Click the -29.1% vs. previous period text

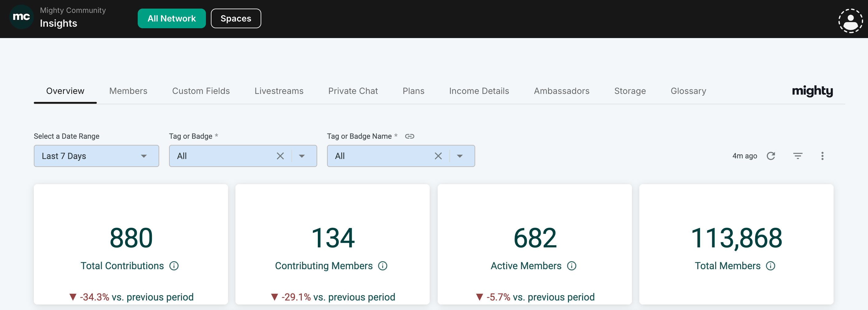333,297
